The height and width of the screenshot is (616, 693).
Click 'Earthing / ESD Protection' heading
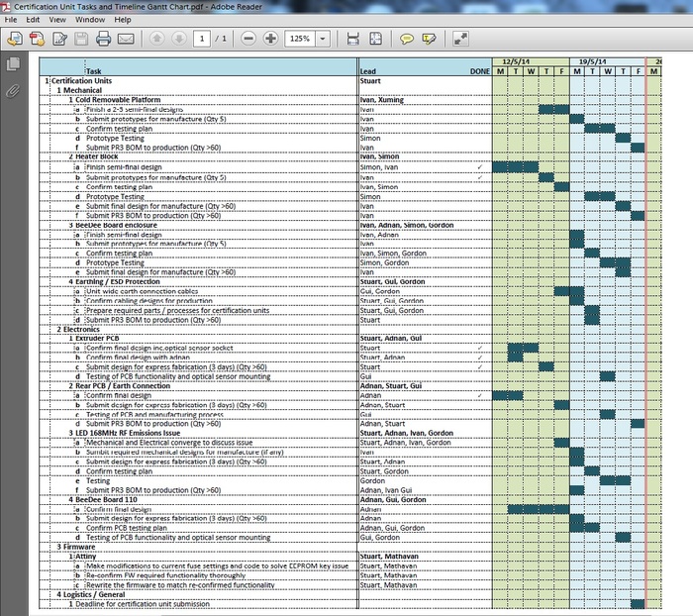[118, 281]
